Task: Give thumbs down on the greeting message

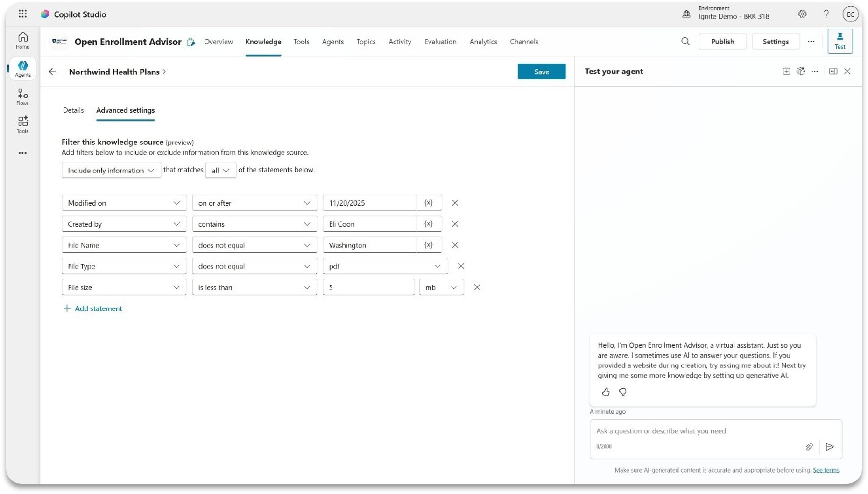Action: (x=622, y=392)
